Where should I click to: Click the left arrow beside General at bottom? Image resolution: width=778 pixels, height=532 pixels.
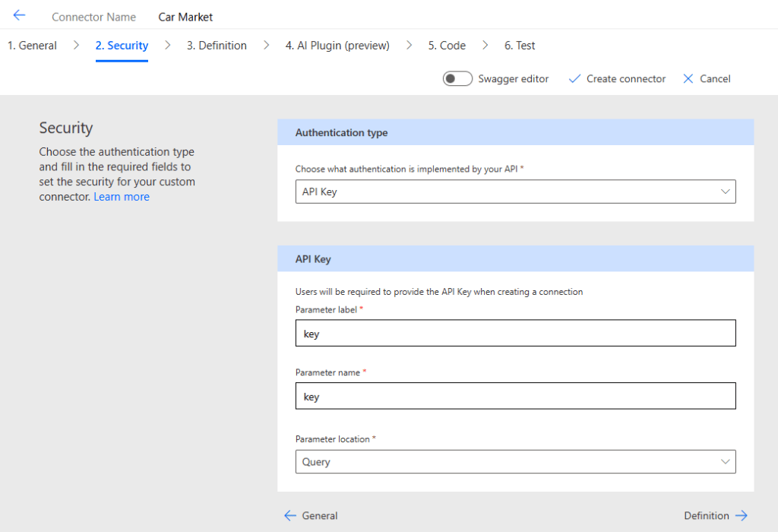[289, 515]
